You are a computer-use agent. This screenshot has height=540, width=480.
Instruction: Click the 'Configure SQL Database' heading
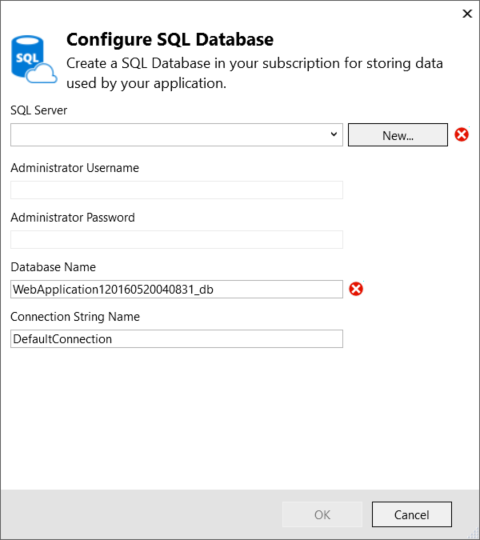[170, 39]
